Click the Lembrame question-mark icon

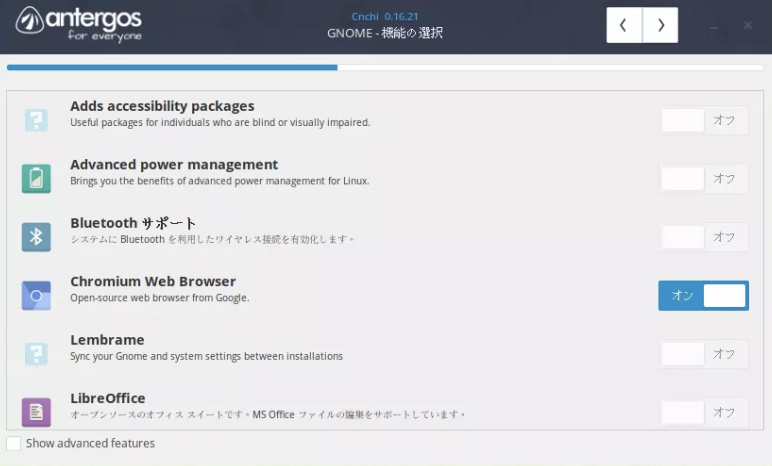[36, 354]
